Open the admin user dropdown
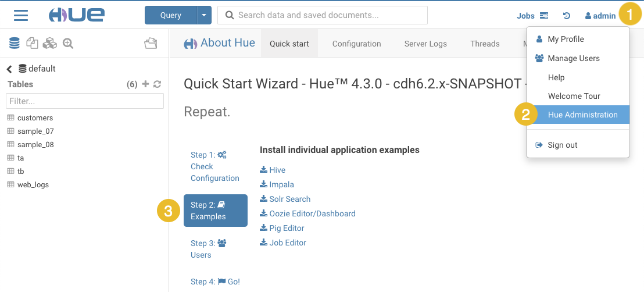This screenshot has height=292, width=644. click(x=600, y=16)
